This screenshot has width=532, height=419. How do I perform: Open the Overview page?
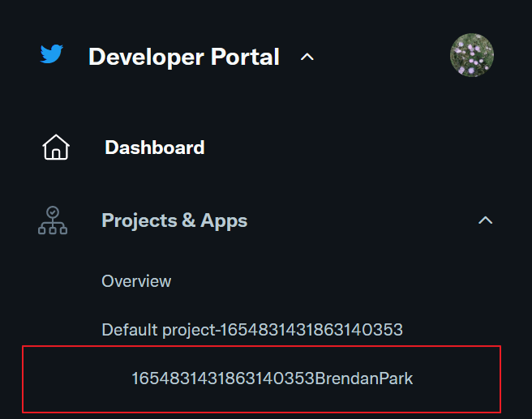[x=136, y=281]
